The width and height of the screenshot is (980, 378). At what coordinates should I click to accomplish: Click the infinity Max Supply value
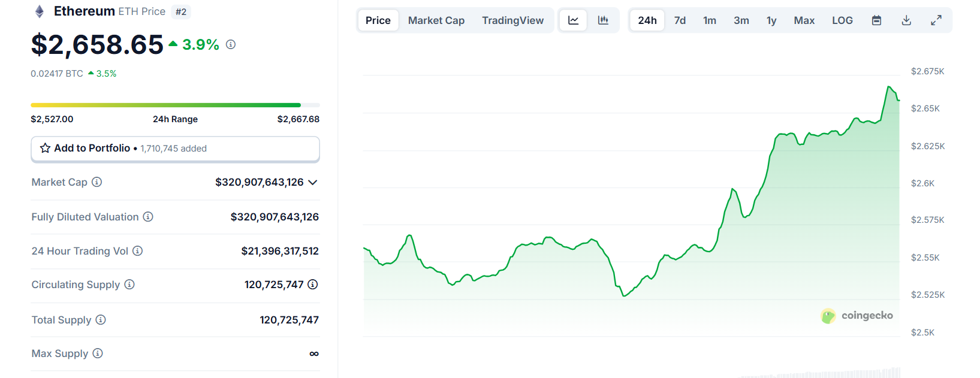pos(314,354)
